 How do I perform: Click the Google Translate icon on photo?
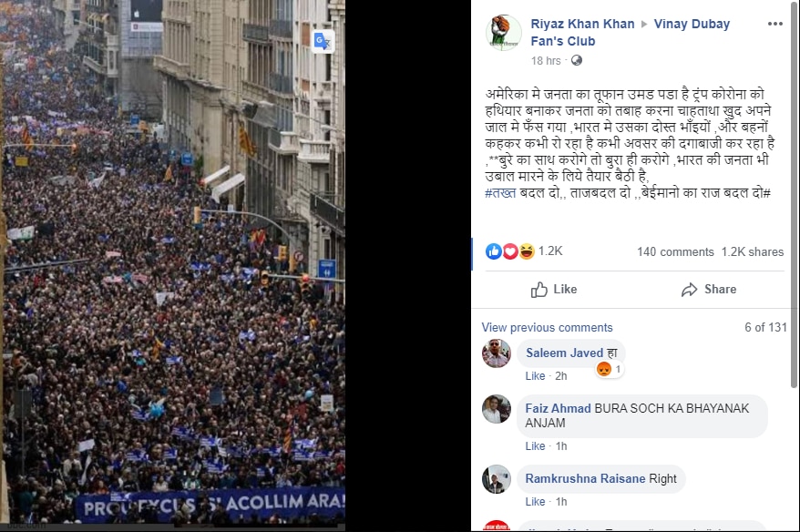pyautogui.click(x=323, y=41)
